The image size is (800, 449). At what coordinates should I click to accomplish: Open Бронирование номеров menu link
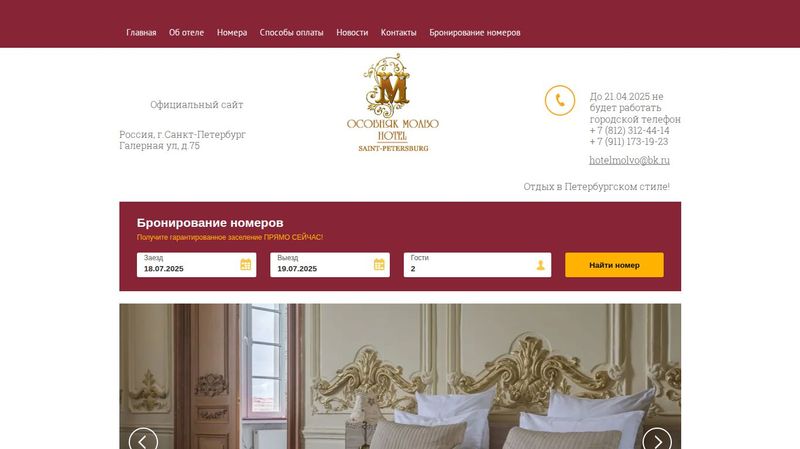(474, 33)
